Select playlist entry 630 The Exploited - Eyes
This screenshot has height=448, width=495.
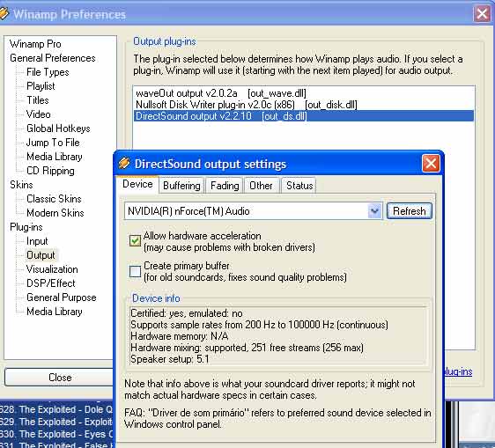click(x=56, y=434)
